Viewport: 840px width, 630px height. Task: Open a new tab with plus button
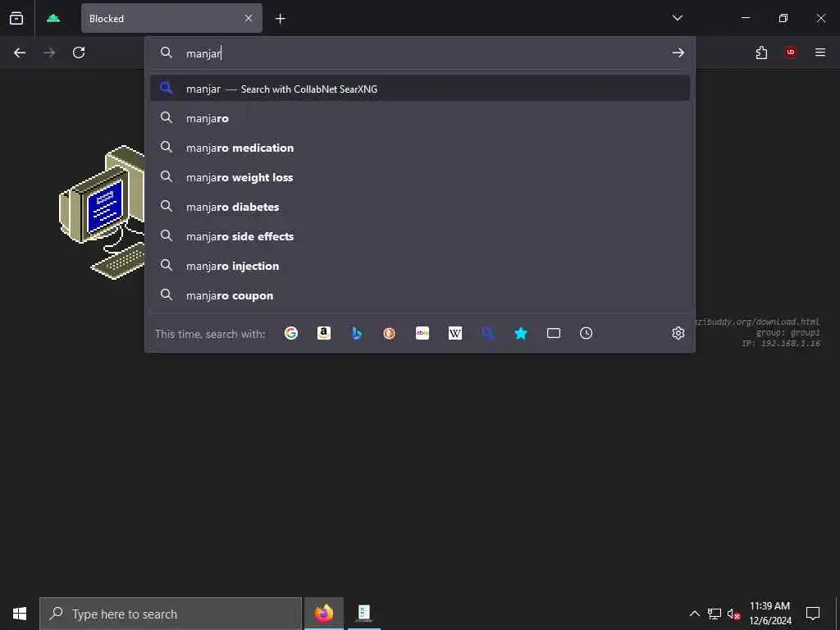tap(281, 19)
